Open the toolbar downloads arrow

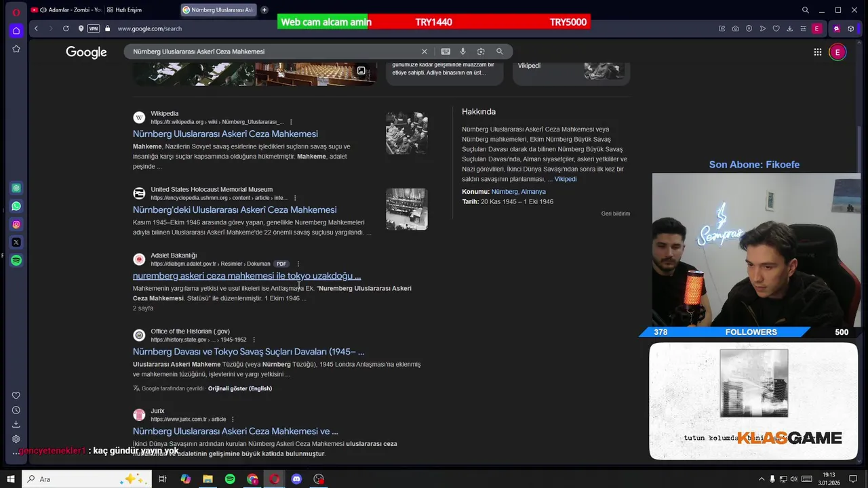coord(789,28)
